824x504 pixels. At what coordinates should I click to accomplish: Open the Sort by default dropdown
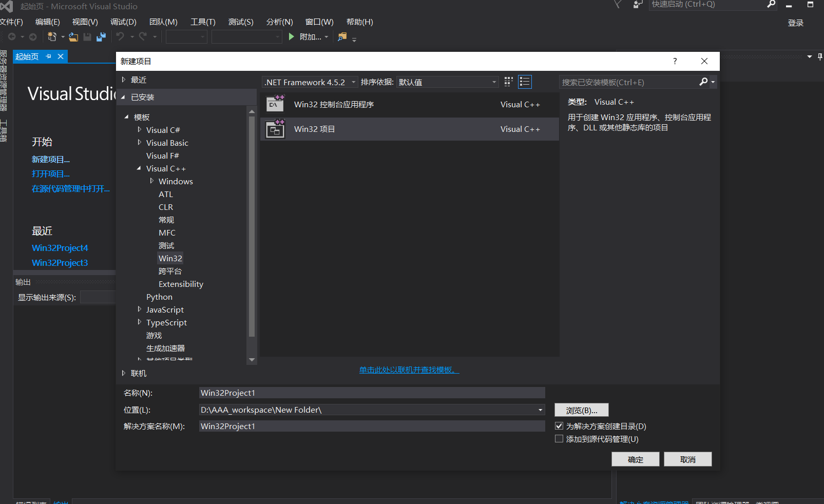coord(494,82)
